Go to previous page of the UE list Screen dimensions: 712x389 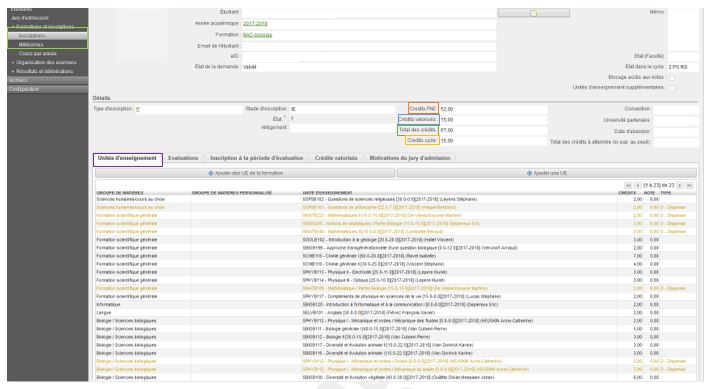click(638, 185)
